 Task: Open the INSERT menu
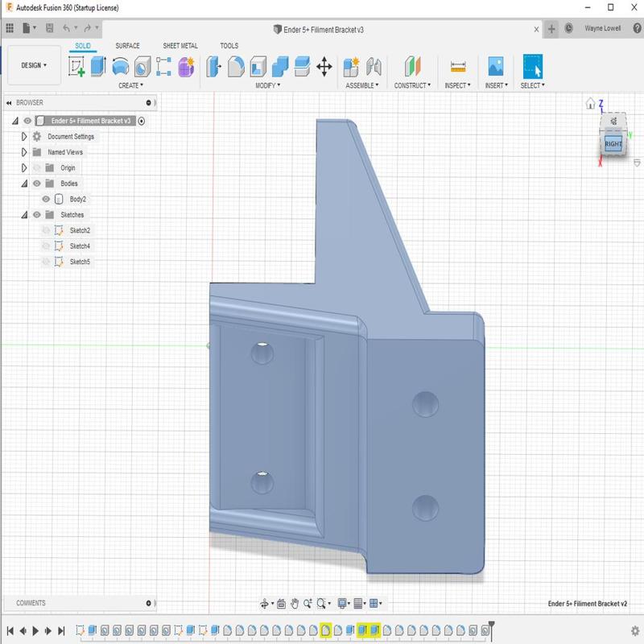[x=496, y=85]
